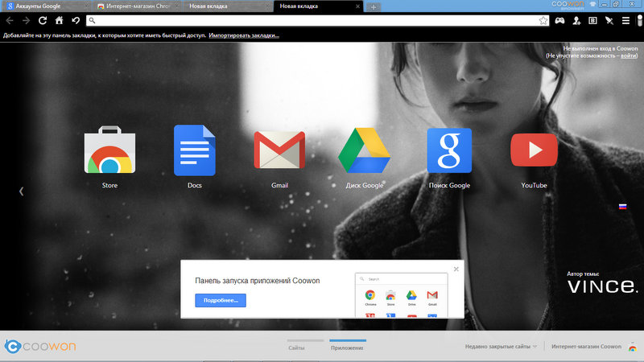Launch the Gmail app icon
The height and width of the screenshot is (362, 644).
tap(279, 150)
